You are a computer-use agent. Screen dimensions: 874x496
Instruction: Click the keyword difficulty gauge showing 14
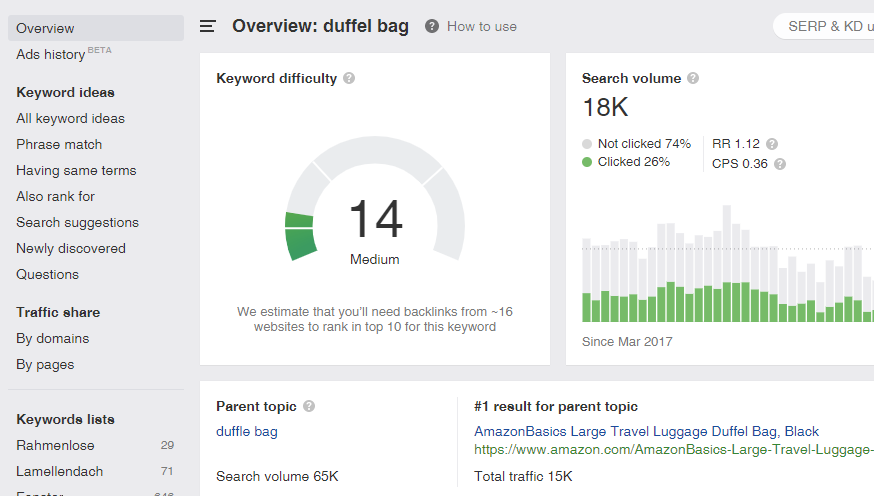[x=375, y=210]
